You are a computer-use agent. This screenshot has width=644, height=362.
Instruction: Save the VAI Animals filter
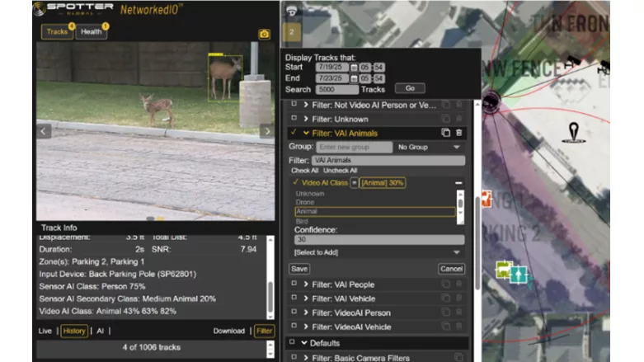[x=299, y=269]
